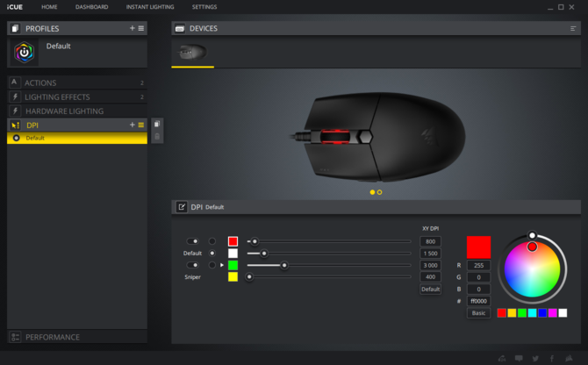Open the Twitter link icon

click(535, 358)
